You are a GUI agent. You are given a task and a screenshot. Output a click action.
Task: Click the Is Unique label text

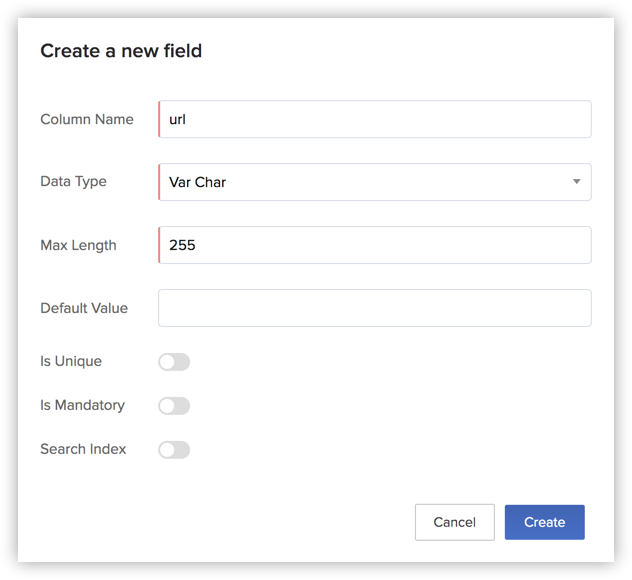(x=71, y=361)
